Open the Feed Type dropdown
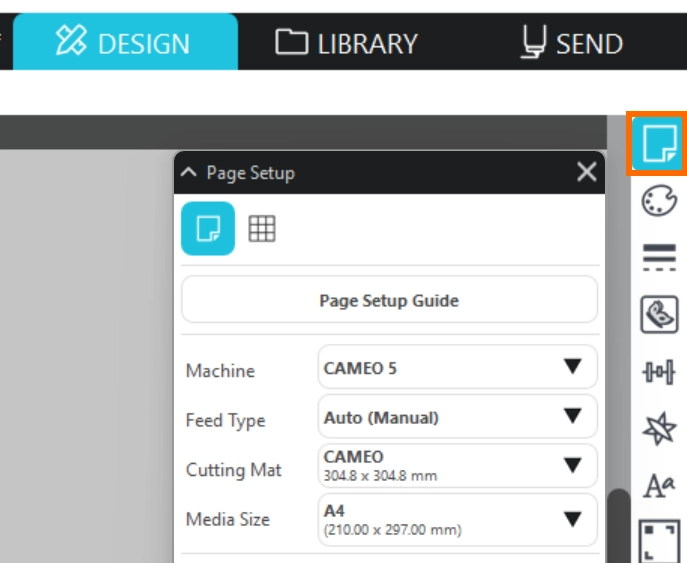The width and height of the screenshot is (687, 563). (x=457, y=417)
